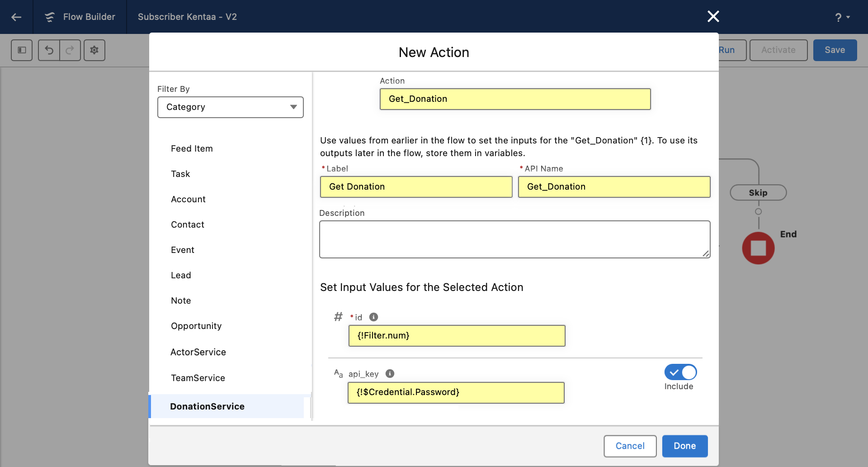The height and width of the screenshot is (467, 868).
Task: Click the Skip connector label on canvas
Action: tap(758, 193)
